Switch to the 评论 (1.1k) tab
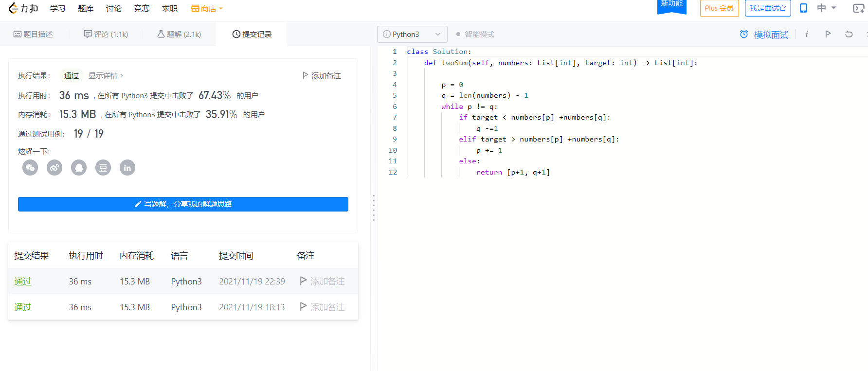This screenshot has height=371, width=868. [x=106, y=34]
